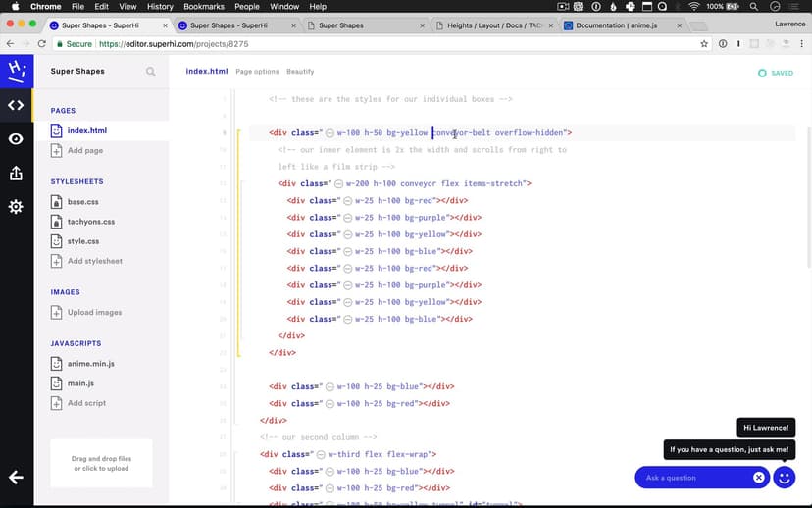Click drag and drop files upload area

pos(101,464)
